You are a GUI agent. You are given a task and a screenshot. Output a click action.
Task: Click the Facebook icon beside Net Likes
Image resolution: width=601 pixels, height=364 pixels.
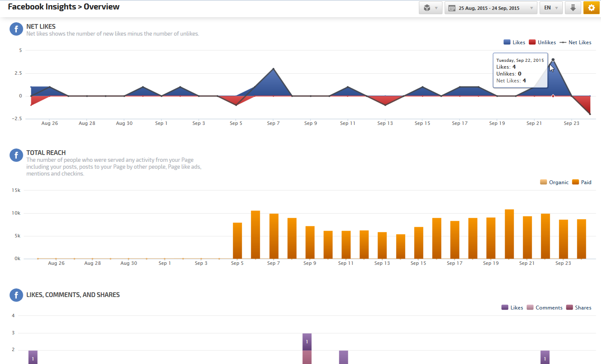tap(16, 30)
